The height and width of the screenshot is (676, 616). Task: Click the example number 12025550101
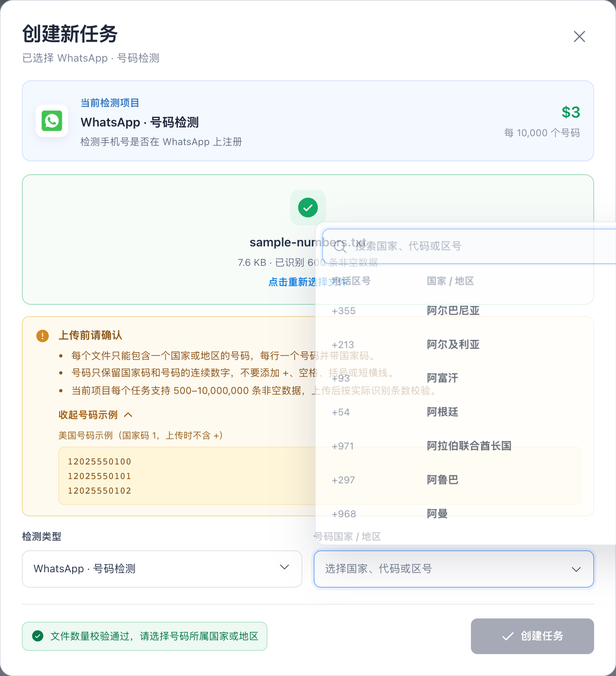pyautogui.click(x=99, y=476)
